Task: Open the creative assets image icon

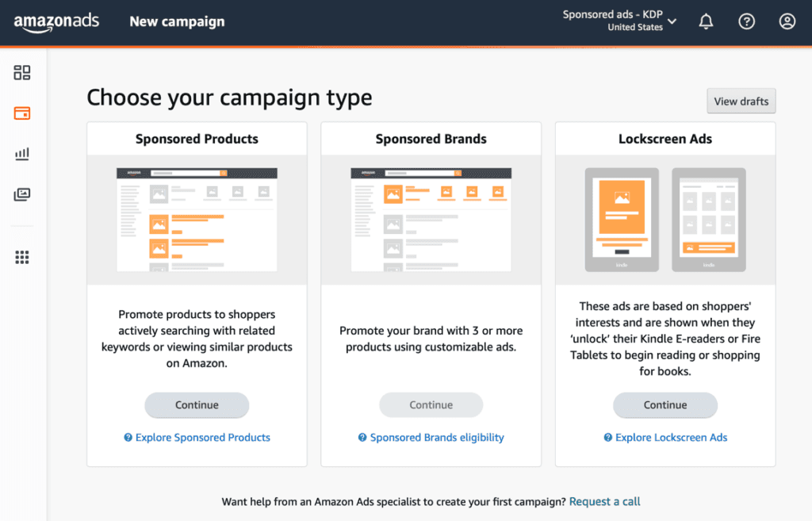Action: tap(22, 194)
